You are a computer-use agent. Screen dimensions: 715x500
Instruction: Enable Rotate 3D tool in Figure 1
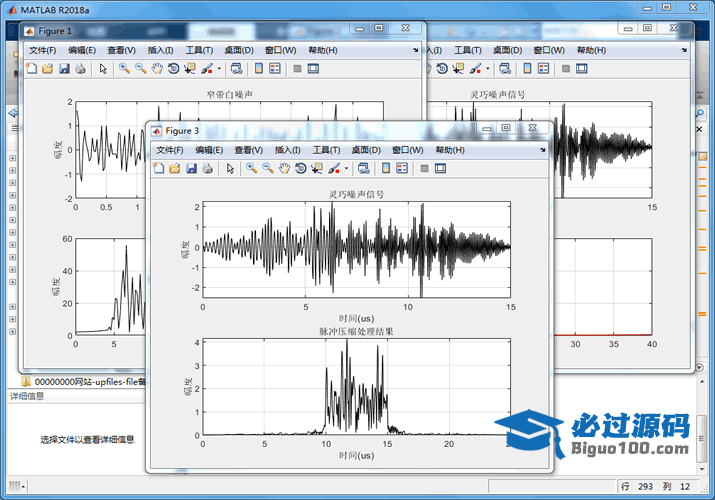(x=173, y=69)
